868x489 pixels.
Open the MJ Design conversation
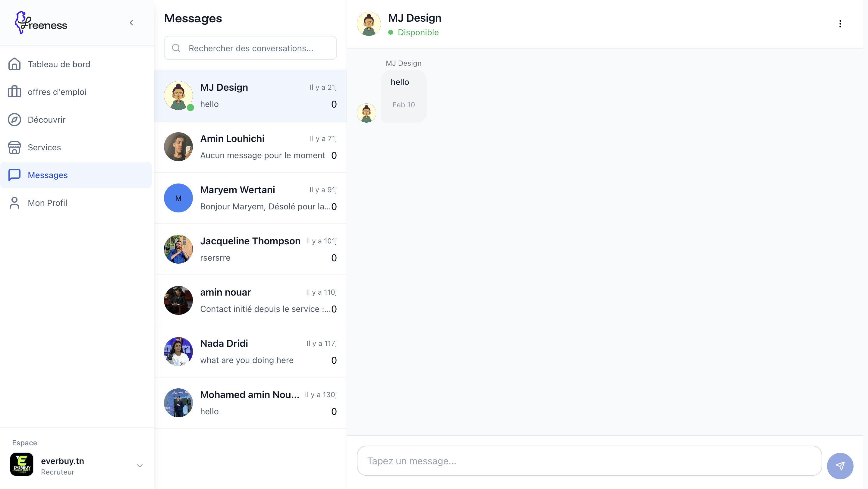251,96
